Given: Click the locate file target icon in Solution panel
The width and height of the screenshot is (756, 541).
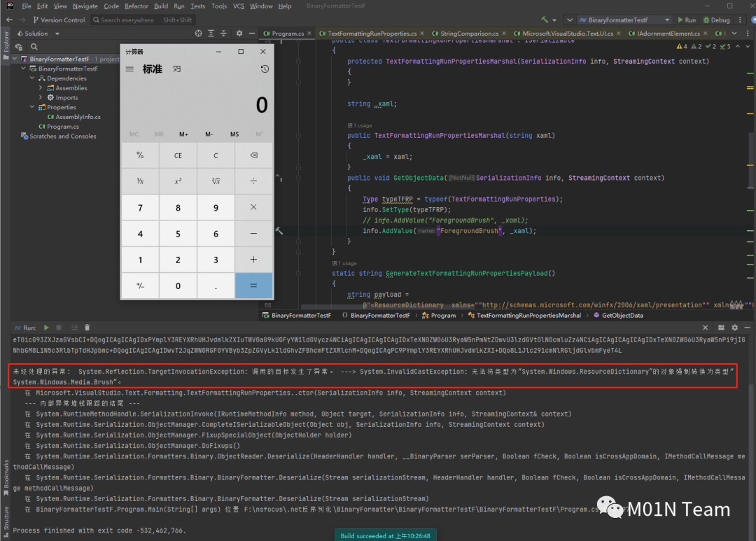Looking at the screenshot, I should tap(198, 34).
